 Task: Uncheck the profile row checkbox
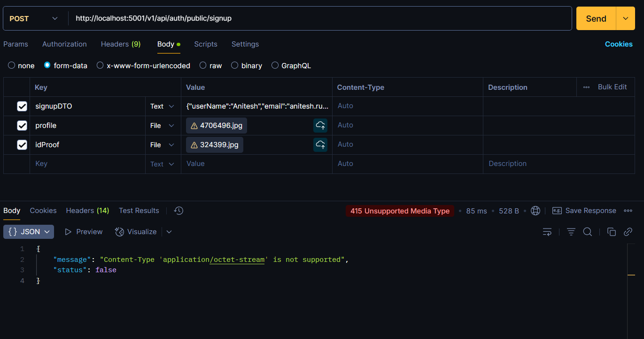pos(22,126)
